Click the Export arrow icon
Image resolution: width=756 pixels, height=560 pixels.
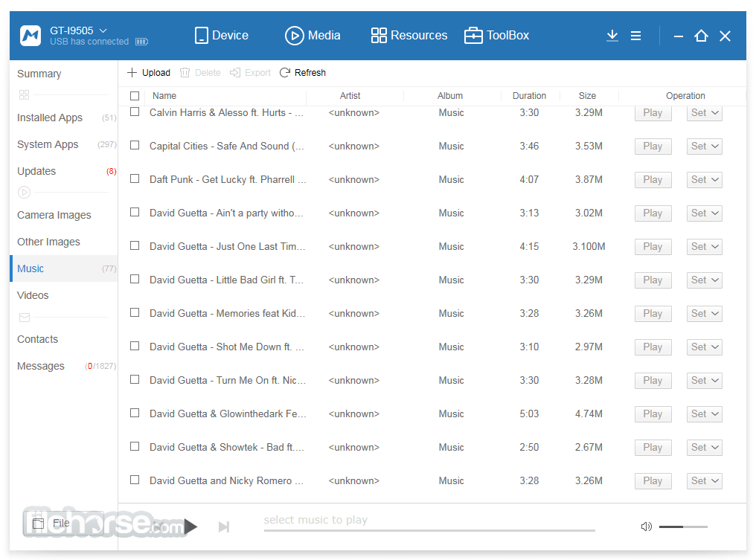pos(235,73)
